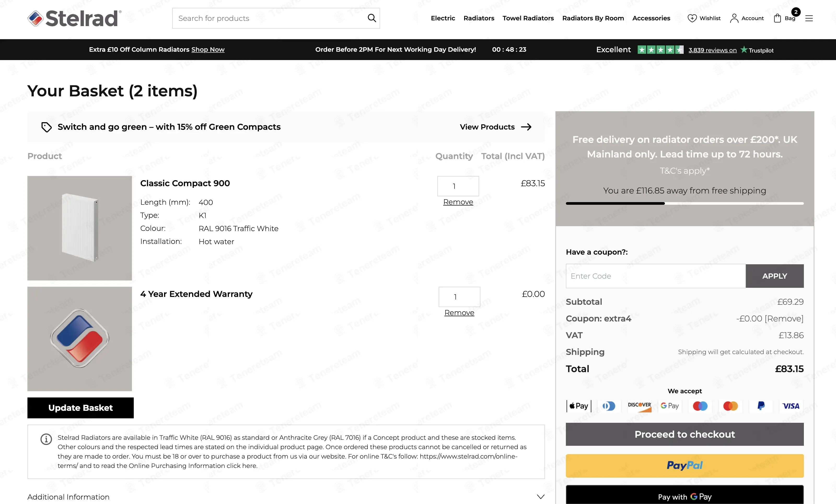
Task: Click the info icon in notice box
Action: pos(46,439)
